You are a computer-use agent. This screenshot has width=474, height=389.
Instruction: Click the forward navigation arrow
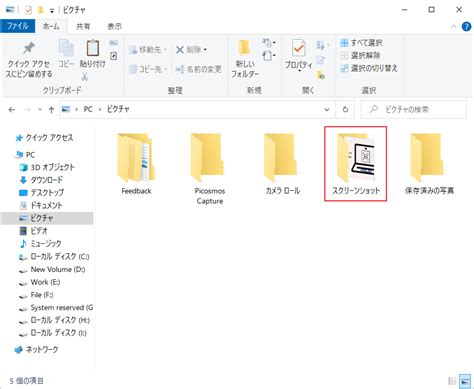27,109
